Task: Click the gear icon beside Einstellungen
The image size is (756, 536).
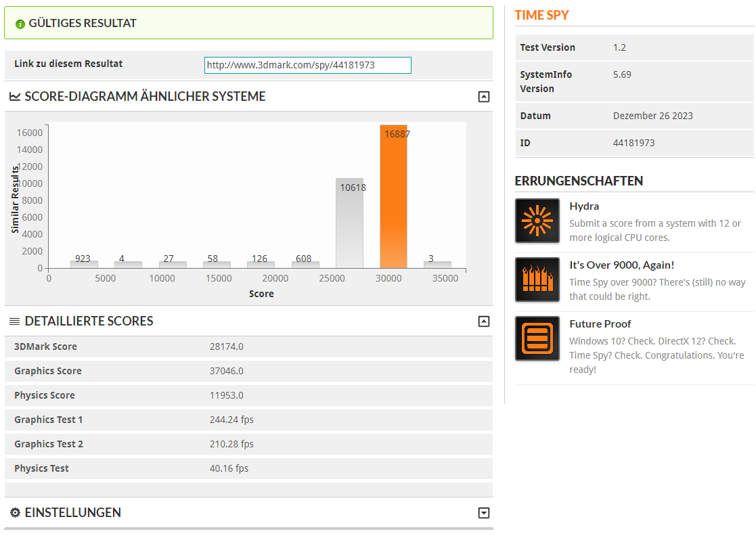Action: point(16,512)
